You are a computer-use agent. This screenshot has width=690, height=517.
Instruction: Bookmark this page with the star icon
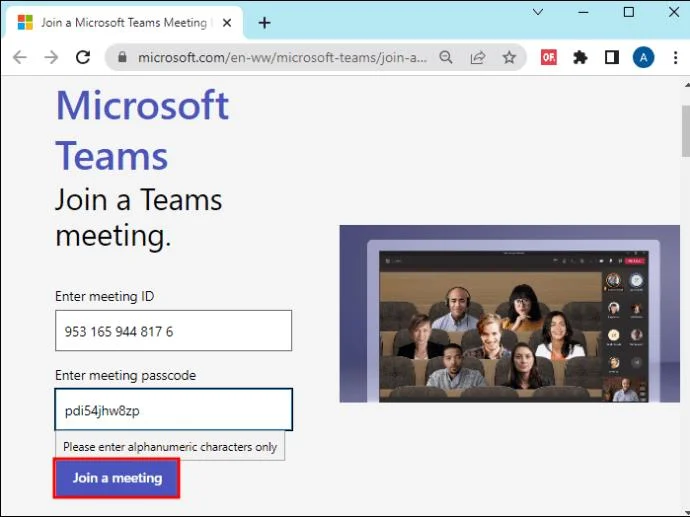[509, 57]
